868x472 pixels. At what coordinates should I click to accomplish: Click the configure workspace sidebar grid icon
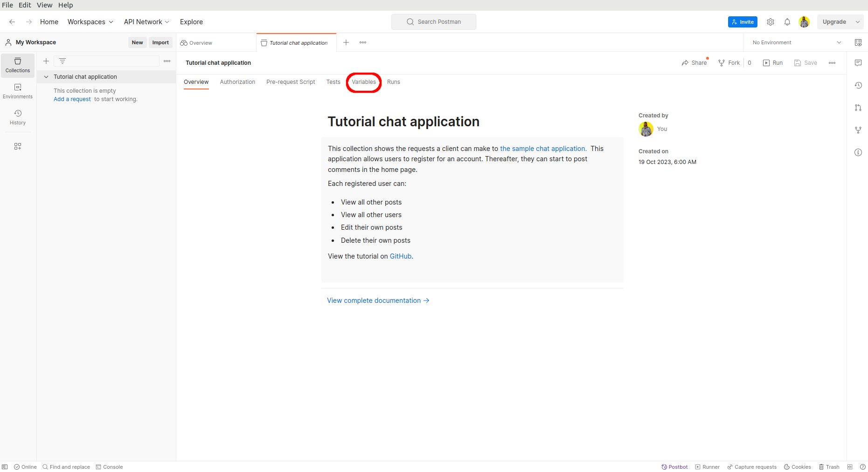(18, 146)
